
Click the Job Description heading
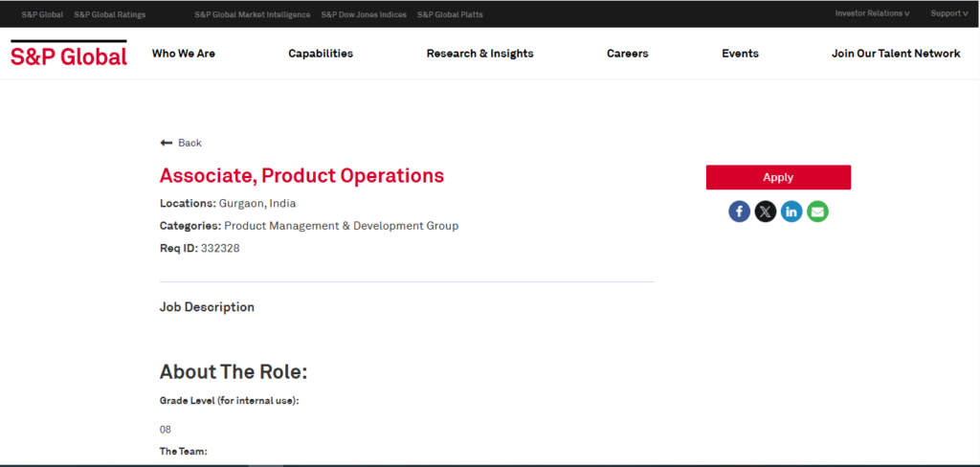click(207, 307)
